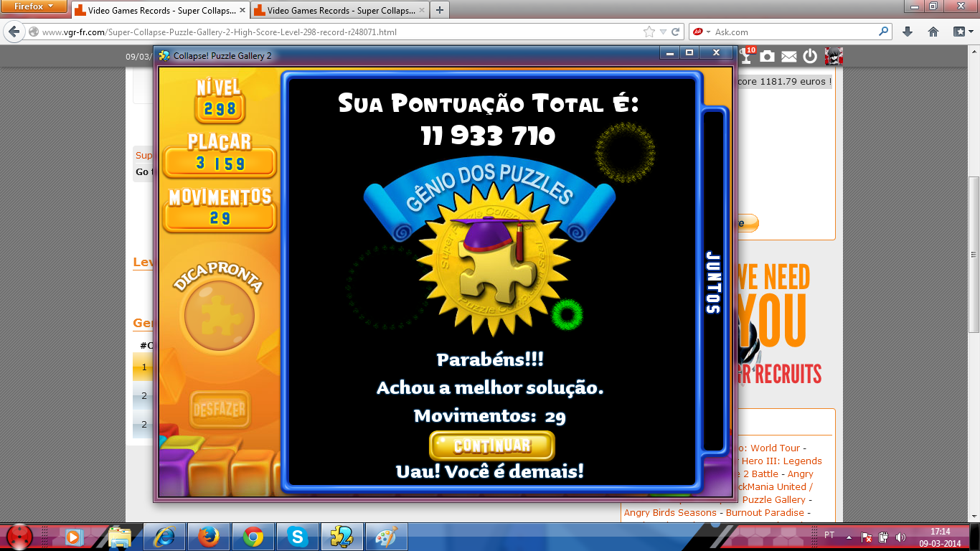Open a new tab with plus button
This screenshot has height=551, width=980.
(x=439, y=10)
